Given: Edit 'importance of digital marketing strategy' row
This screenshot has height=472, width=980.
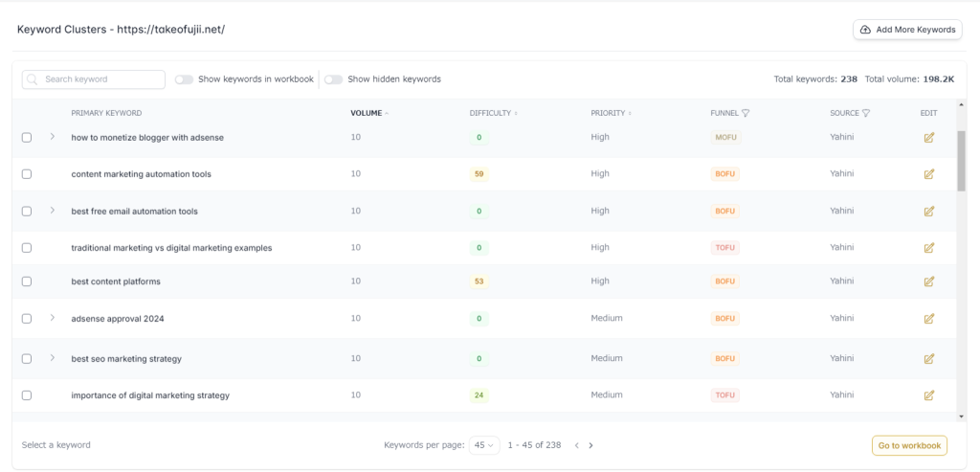Looking at the screenshot, I should point(928,395).
